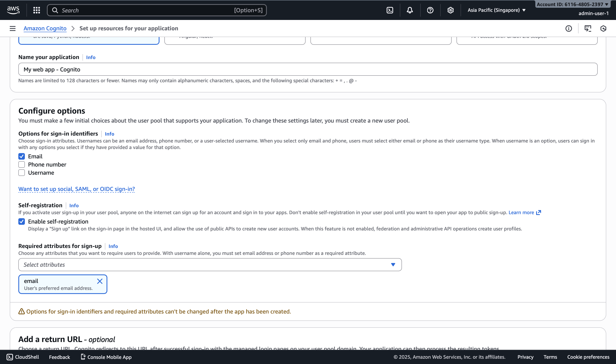Open the settings gear in the top bar
Screen dimensions: 616x364
pyautogui.click(x=450, y=10)
